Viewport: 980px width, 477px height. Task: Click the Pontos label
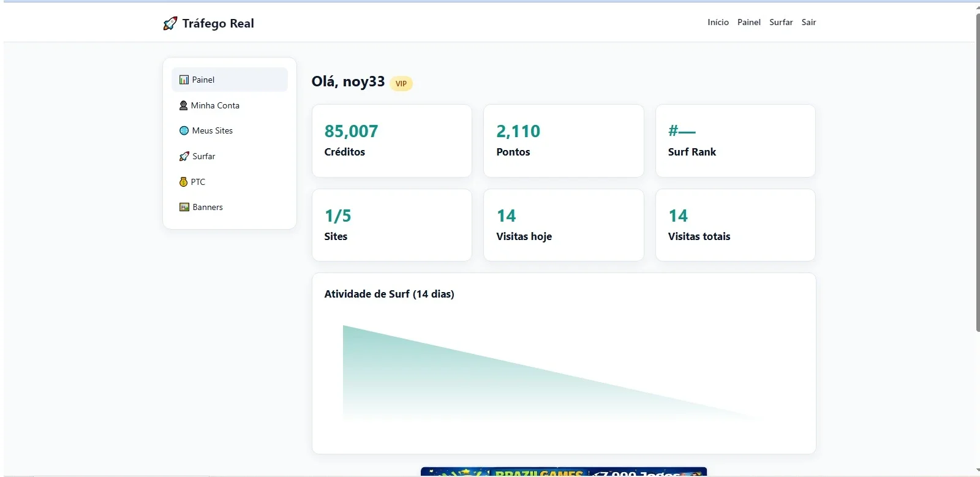click(x=513, y=152)
